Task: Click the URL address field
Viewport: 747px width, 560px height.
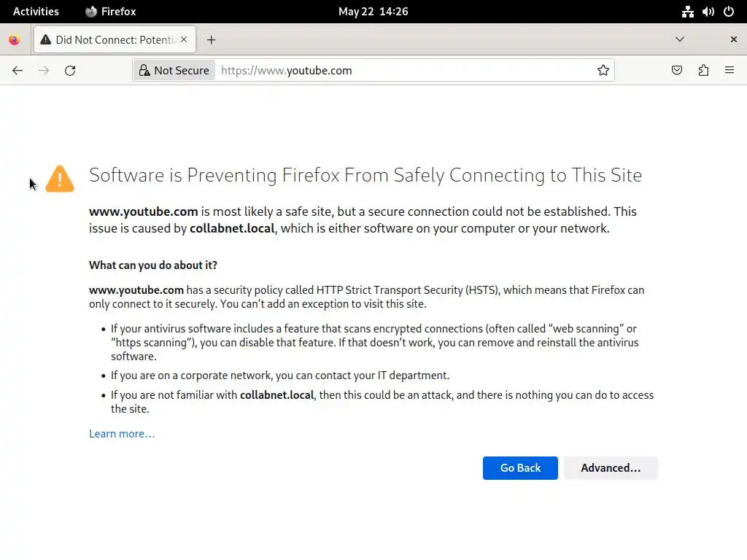Action: click(x=401, y=71)
